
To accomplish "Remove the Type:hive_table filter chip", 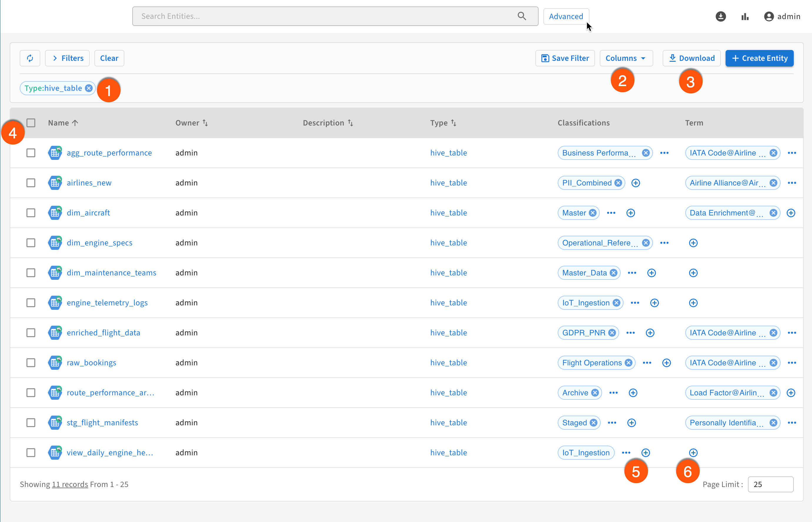I will (x=89, y=88).
